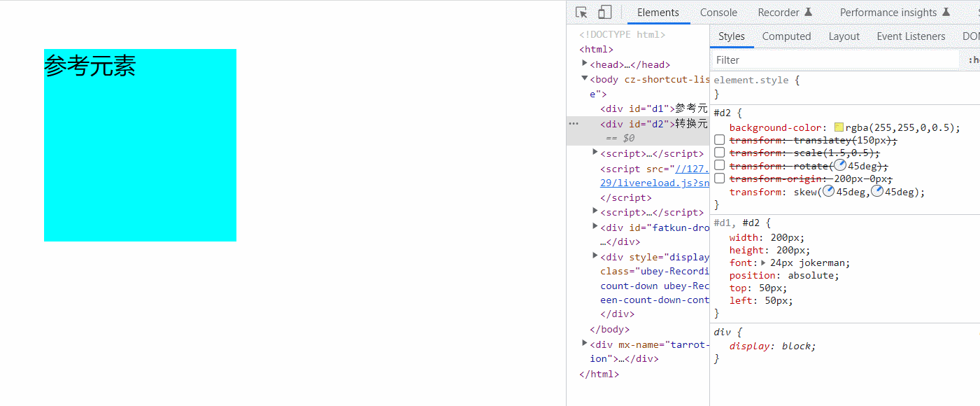Viewport: 980px width, 406px height.
Task: Enable the transform-origin checkbox
Action: coord(720,178)
